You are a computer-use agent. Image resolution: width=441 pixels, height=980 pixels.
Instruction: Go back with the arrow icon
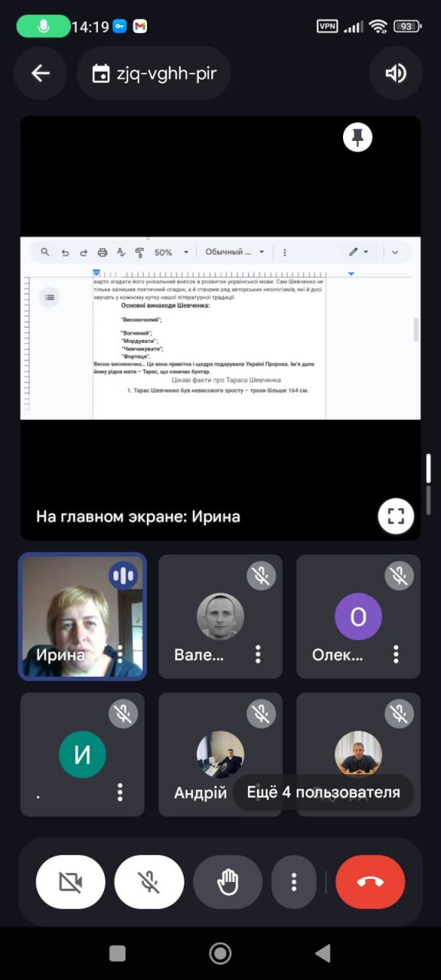40,73
